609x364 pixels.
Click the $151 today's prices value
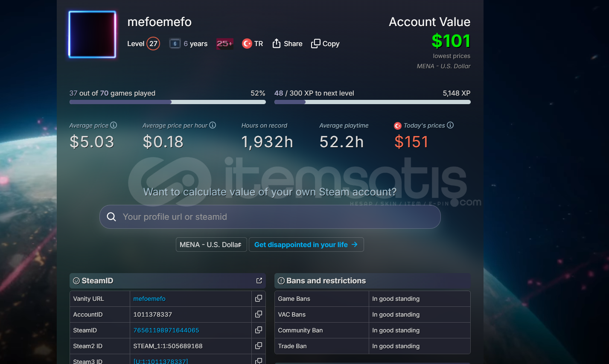[411, 142]
